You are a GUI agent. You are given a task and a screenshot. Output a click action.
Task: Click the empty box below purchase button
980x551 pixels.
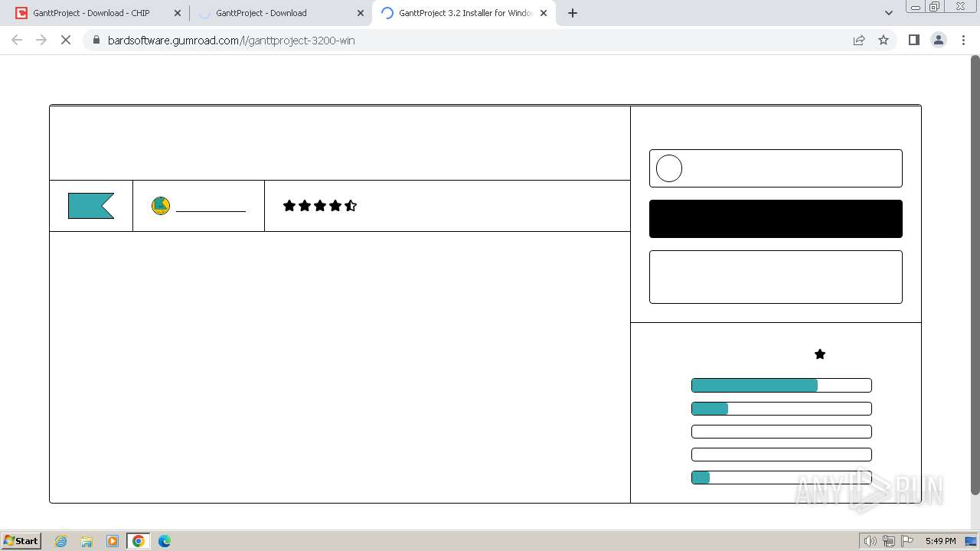point(776,277)
